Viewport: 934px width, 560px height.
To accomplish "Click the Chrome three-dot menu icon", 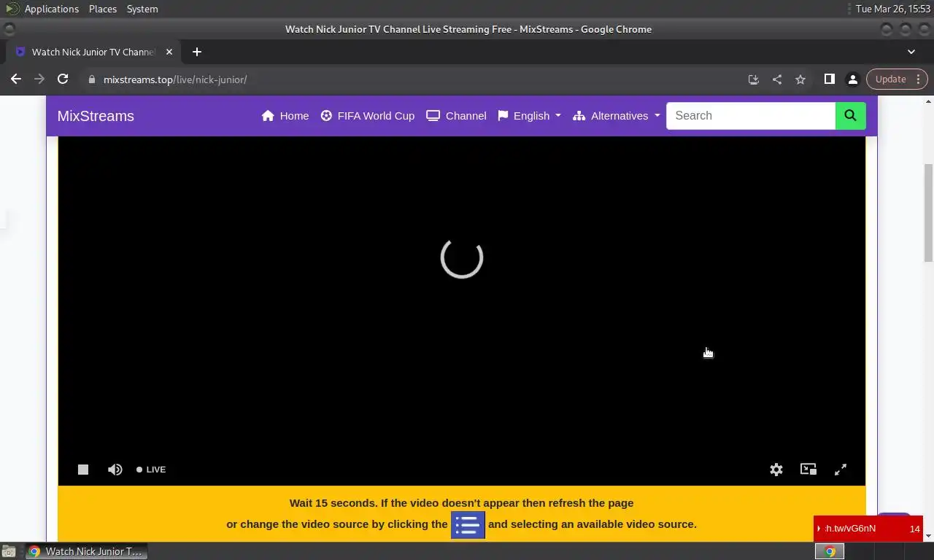I will 919,79.
